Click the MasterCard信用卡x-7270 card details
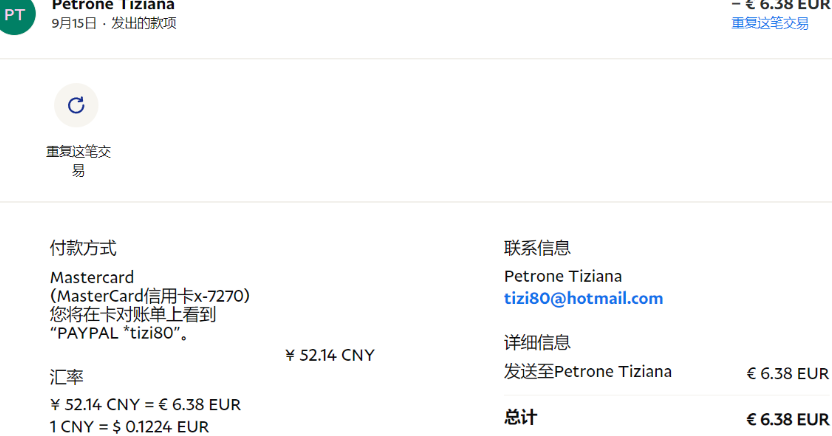 click(x=150, y=296)
